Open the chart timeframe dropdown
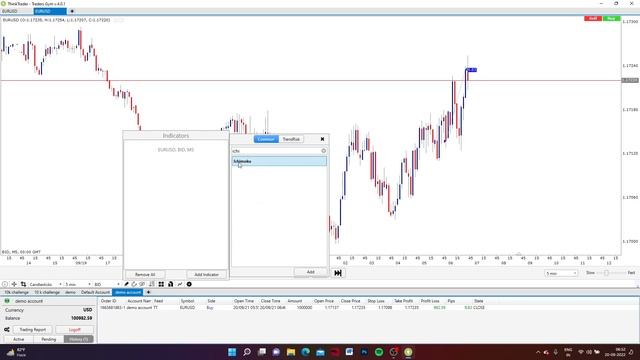This screenshot has width=640, height=360. click(78, 284)
